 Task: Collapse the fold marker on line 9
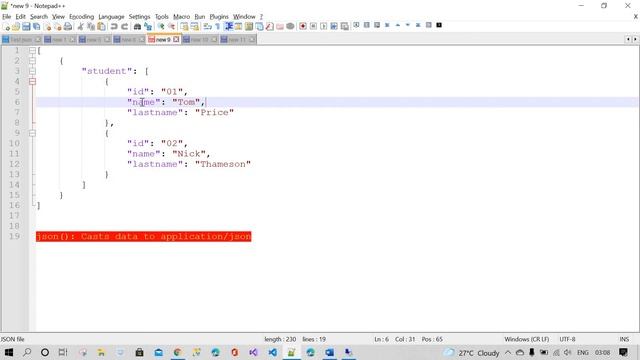[x=32, y=133]
